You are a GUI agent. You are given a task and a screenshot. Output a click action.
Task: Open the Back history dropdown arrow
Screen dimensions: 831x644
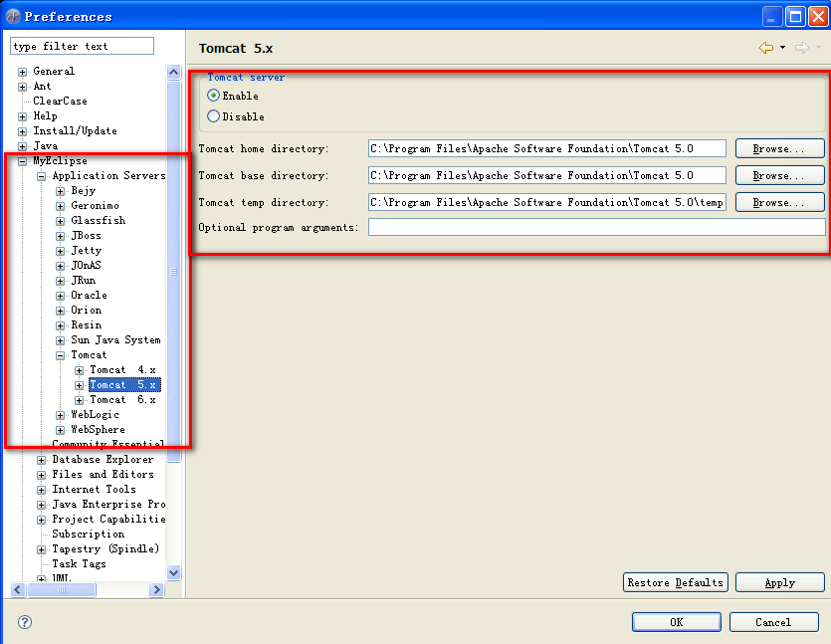pos(783,48)
